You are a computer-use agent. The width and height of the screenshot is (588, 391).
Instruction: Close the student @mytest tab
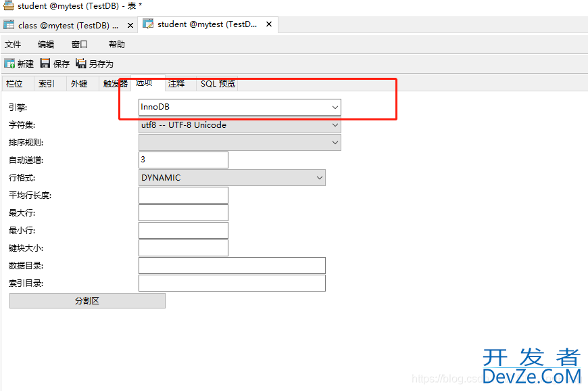pos(269,24)
